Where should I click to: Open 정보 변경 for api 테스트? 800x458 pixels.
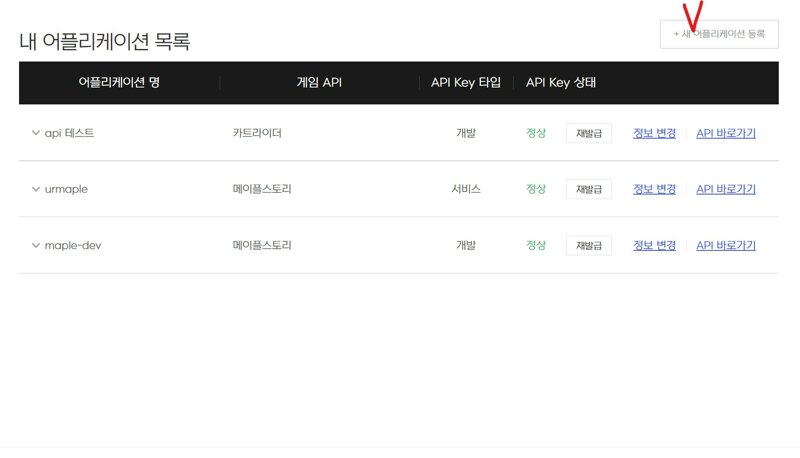point(655,133)
